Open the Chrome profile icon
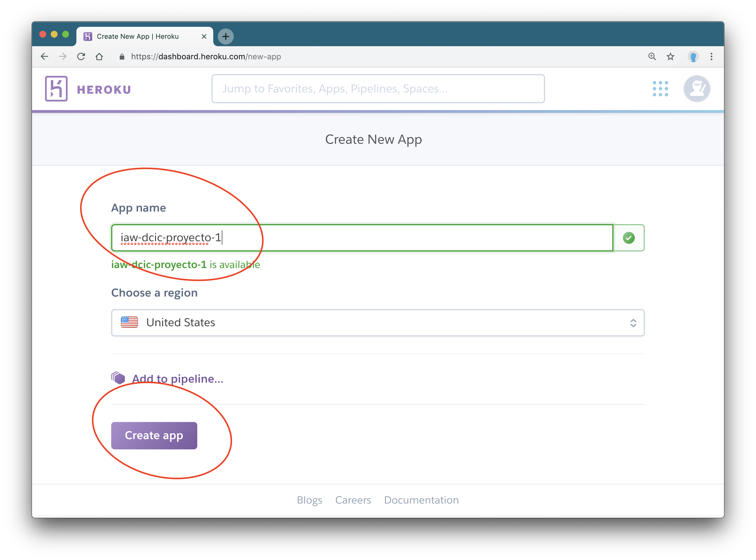This screenshot has height=560, width=756. pyautogui.click(x=693, y=57)
